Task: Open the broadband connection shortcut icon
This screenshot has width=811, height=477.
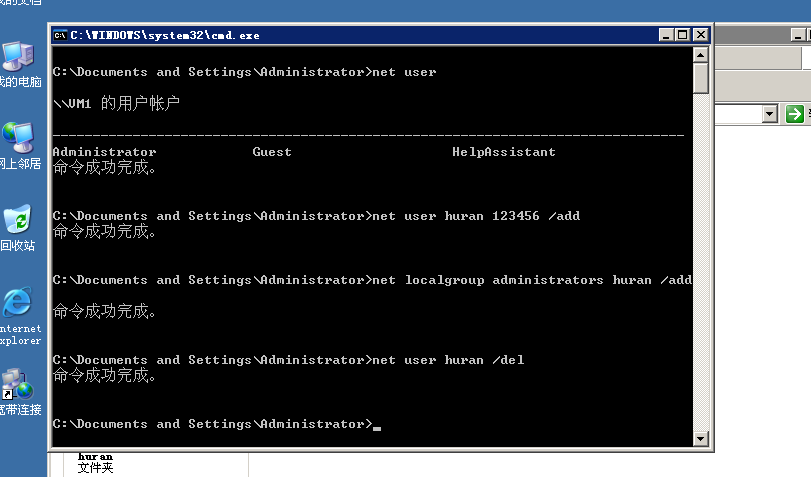Action: coord(17,385)
